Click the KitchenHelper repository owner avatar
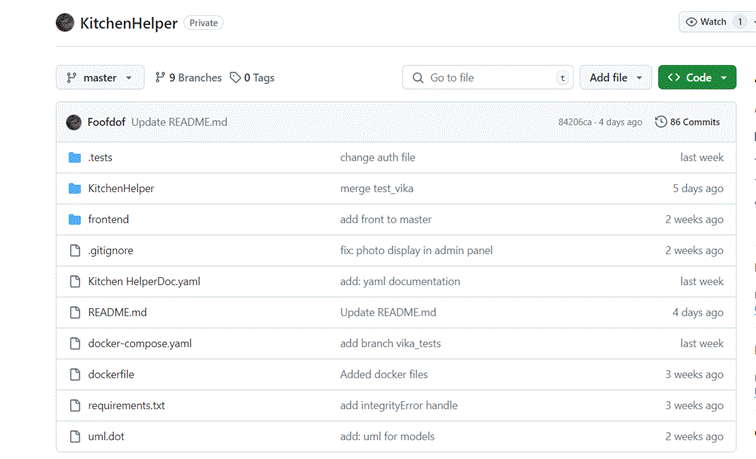 [65, 23]
